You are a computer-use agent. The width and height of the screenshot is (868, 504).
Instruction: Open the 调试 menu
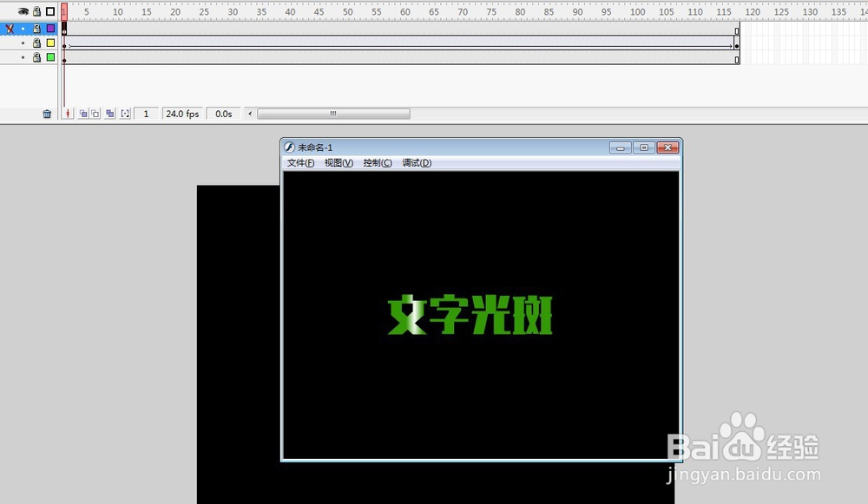tap(415, 162)
